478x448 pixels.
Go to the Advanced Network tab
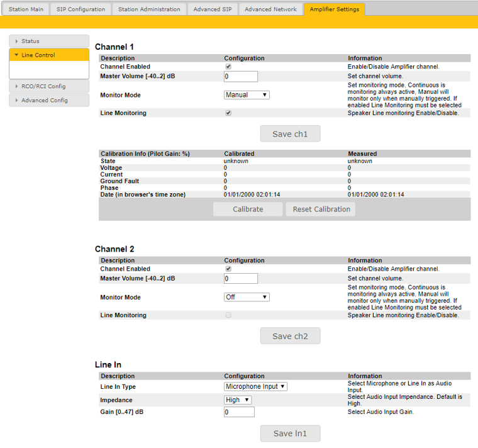click(270, 9)
